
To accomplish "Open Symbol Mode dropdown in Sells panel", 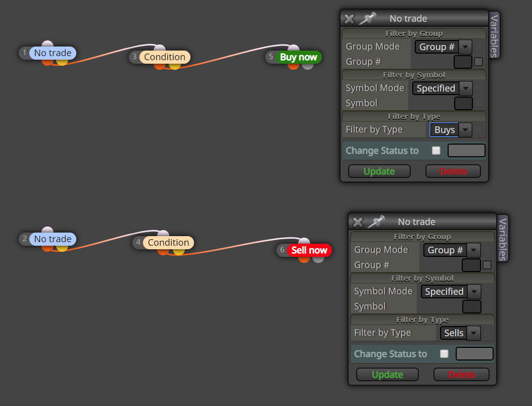I will point(451,292).
